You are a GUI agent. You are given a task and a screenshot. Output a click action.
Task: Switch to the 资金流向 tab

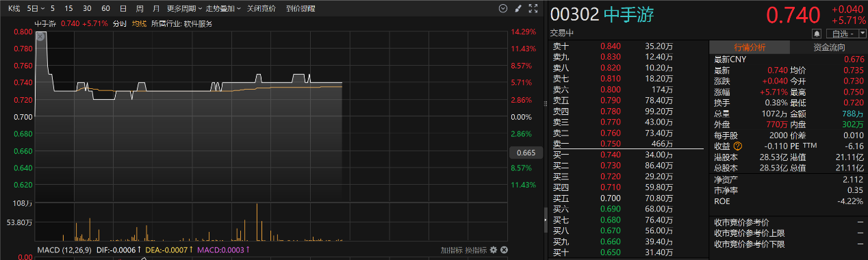click(x=829, y=47)
